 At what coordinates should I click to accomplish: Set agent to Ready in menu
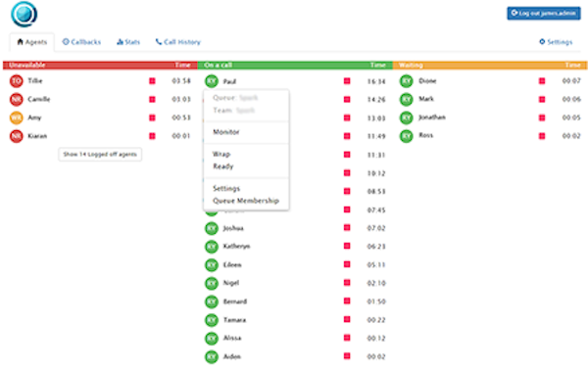223,166
